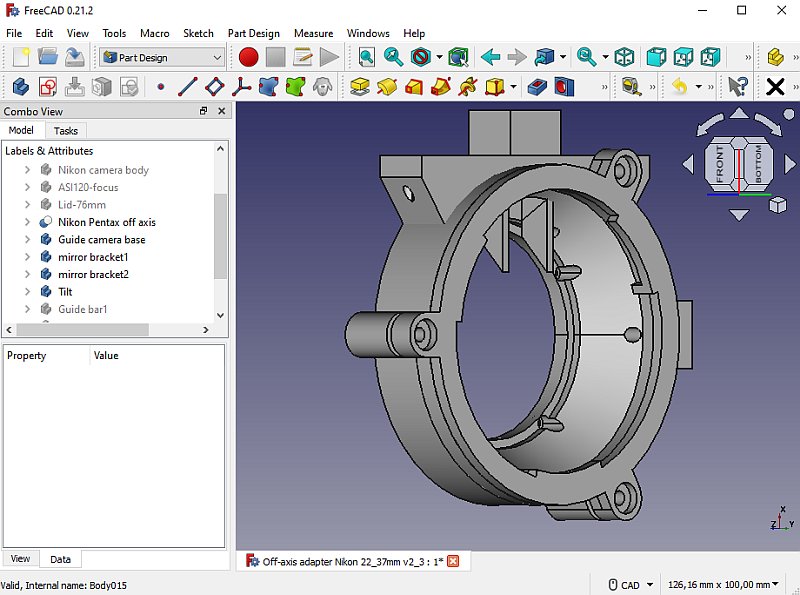Switch to the Data property tab
This screenshot has height=595, width=800.
(60, 559)
